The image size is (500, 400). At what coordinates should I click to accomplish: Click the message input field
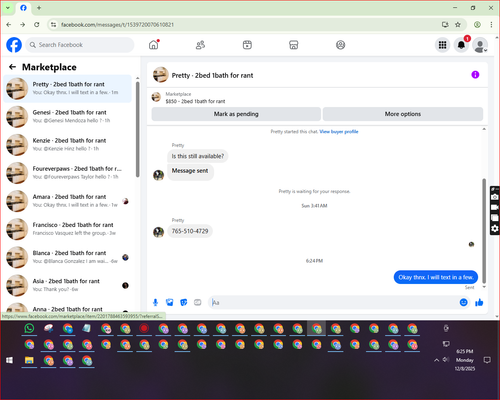[x=333, y=302]
